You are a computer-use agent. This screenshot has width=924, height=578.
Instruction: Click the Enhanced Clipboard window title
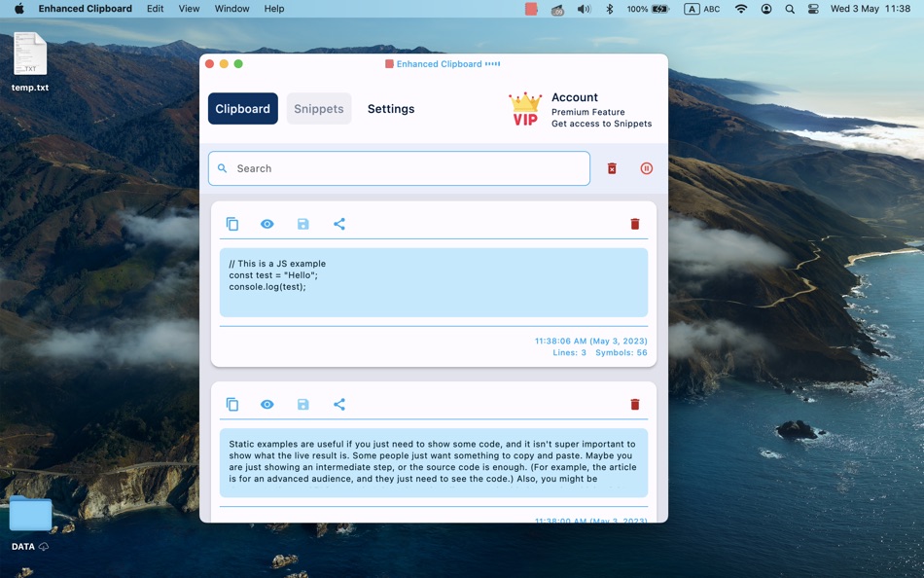pyautogui.click(x=439, y=63)
